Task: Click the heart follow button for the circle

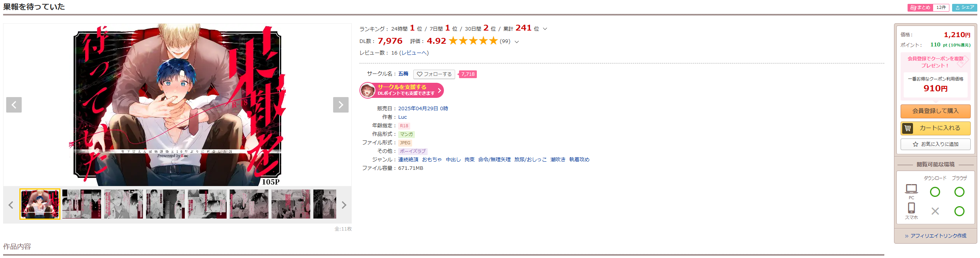Action: [434, 74]
